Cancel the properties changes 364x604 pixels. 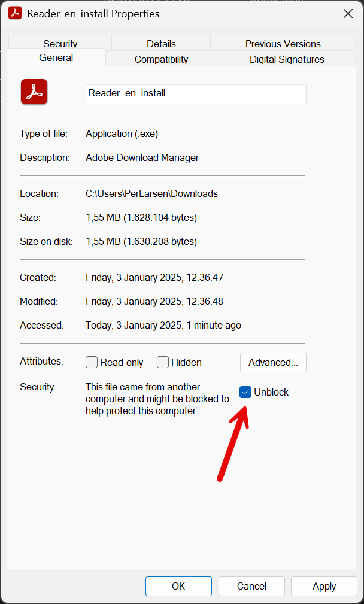251,586
